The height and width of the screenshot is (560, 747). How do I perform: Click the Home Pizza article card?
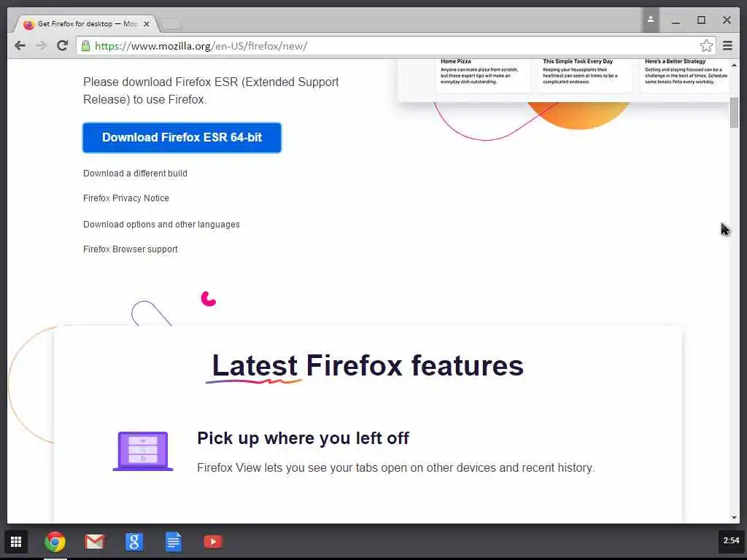coord(483,74)
